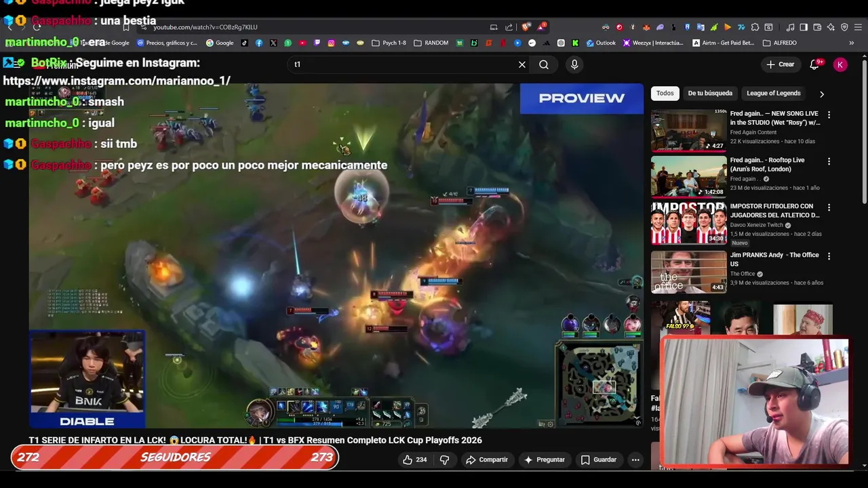Screen dimensions: 868x488
Task: Open the Instagram bookmark icon
Action: pyautogui.click(x=331, y=43)
